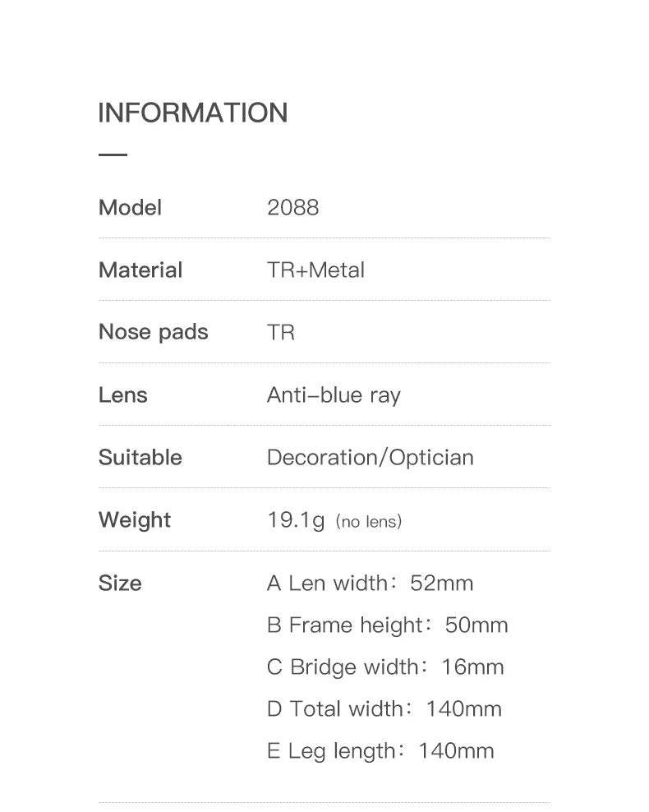Select the D Total width 140mm line
Viewport: 649px width, 812px height.
point(384,708)
